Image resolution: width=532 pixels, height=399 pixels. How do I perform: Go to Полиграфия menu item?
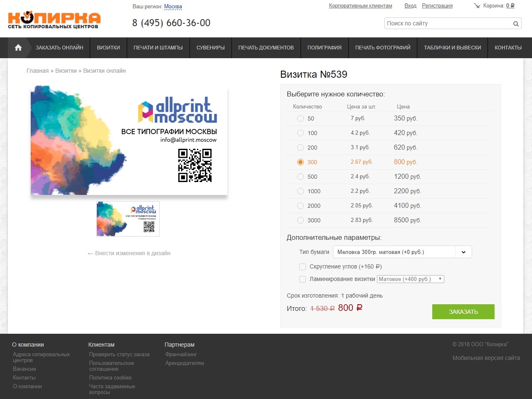(x=325, y=48)
